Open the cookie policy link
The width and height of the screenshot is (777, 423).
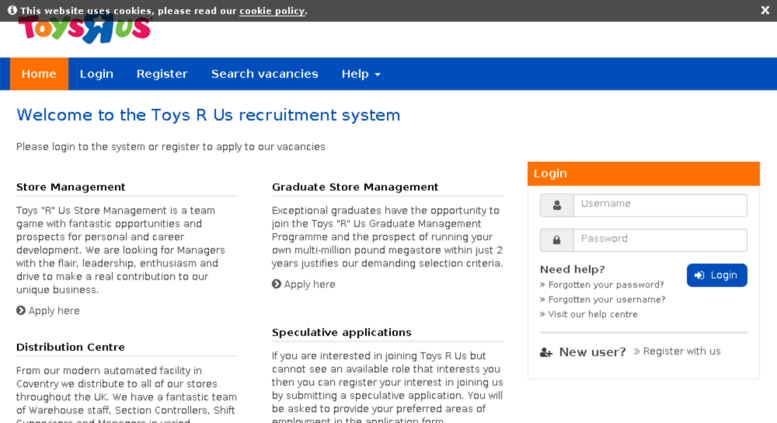click(x=272, y=10)
